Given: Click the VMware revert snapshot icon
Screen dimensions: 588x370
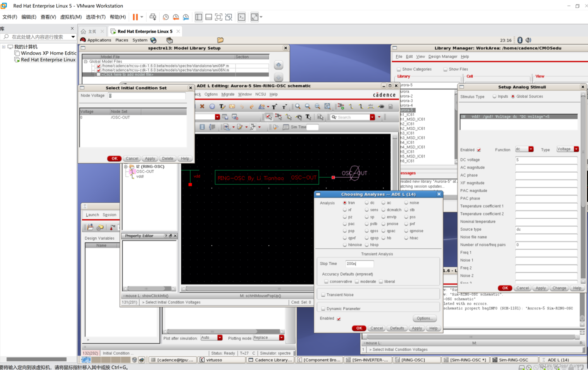Looking at the screenshot, I should point(176,17).
